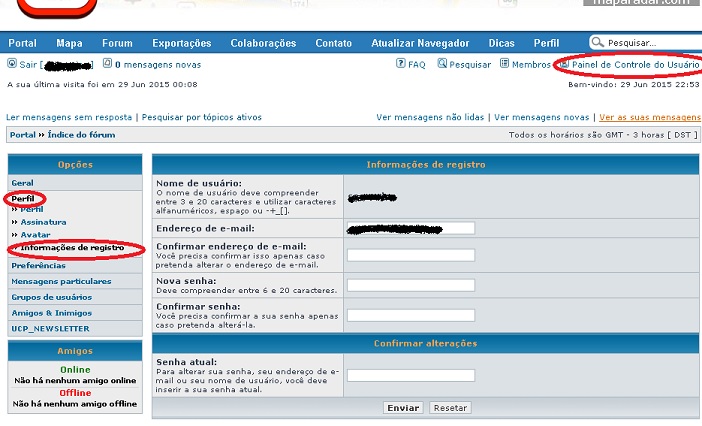Click the Índice do fórum breadcrumb link

click(x=81, y=135)
